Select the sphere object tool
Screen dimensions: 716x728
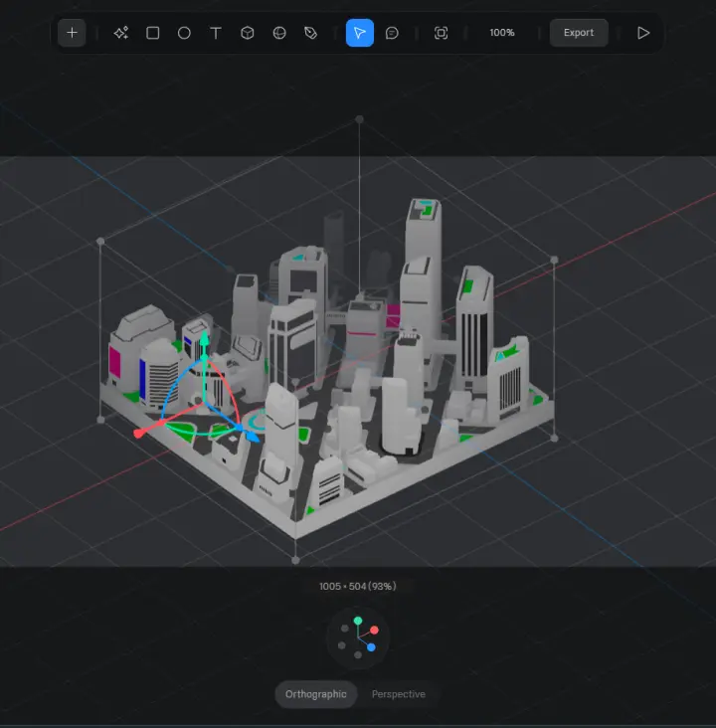coord(279,33)
